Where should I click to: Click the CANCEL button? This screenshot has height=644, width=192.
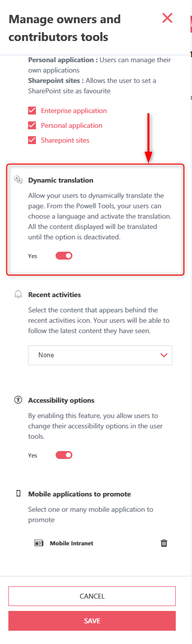click(x=92, y=596)
